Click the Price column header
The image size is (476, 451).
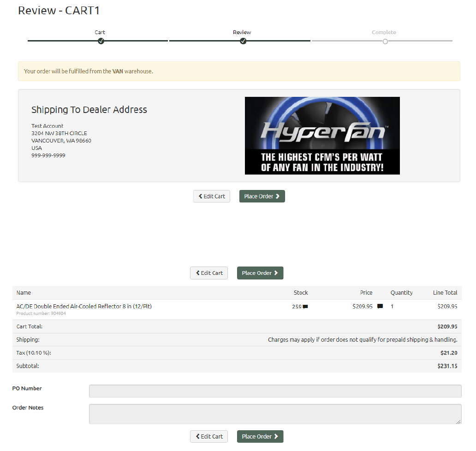pyautogui.click(x=366, y=292)
